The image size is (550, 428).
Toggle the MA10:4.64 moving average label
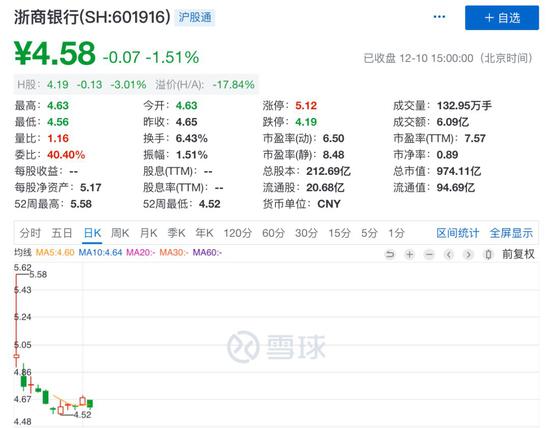click(x=100, y=252)
